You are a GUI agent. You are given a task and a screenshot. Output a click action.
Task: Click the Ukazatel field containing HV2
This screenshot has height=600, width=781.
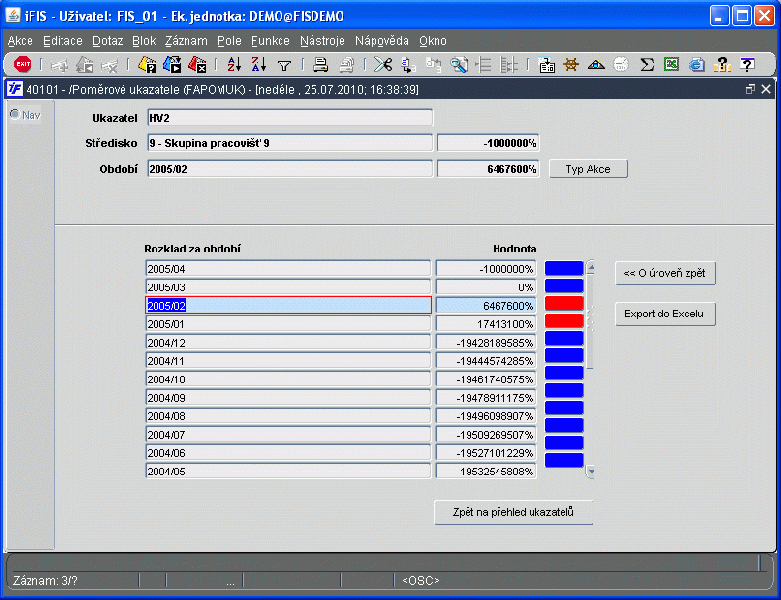(x=290, y=118)
